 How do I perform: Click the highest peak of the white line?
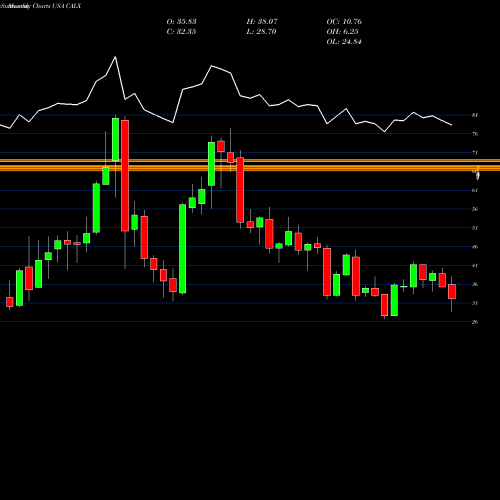click(x=115, y=57)
